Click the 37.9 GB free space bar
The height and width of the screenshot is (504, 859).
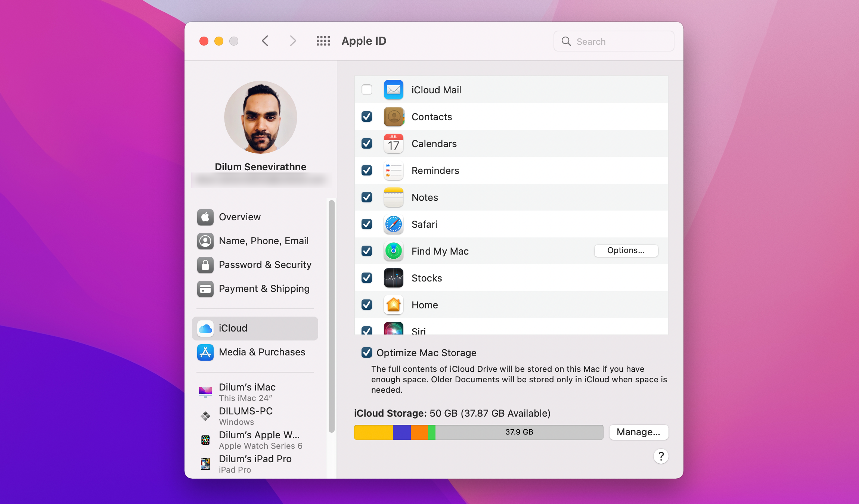[519, 432]
